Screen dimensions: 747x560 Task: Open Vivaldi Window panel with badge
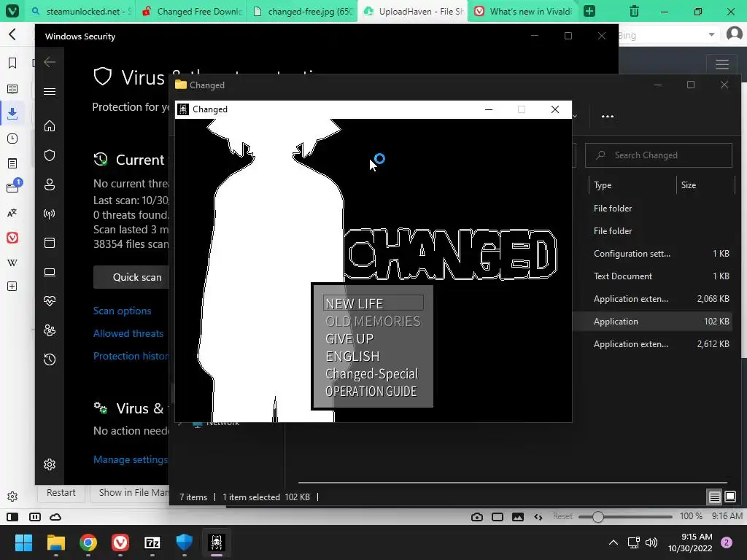click(x=13, y=186)
